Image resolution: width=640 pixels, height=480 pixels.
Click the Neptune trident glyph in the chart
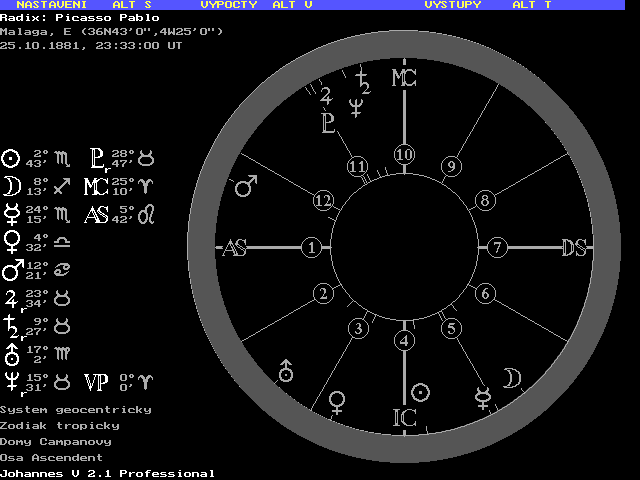click(x=355, y=105)
